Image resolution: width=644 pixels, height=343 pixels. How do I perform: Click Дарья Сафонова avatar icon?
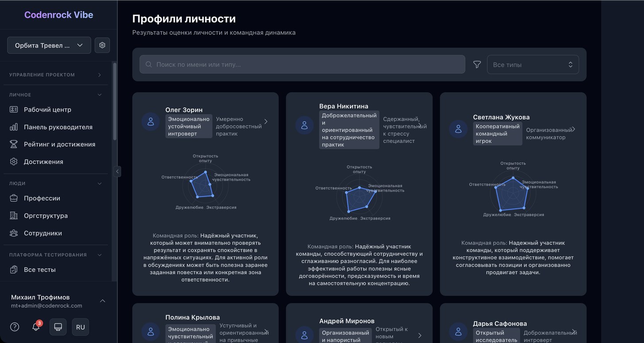pyautogui.click(x=458, y=332)
